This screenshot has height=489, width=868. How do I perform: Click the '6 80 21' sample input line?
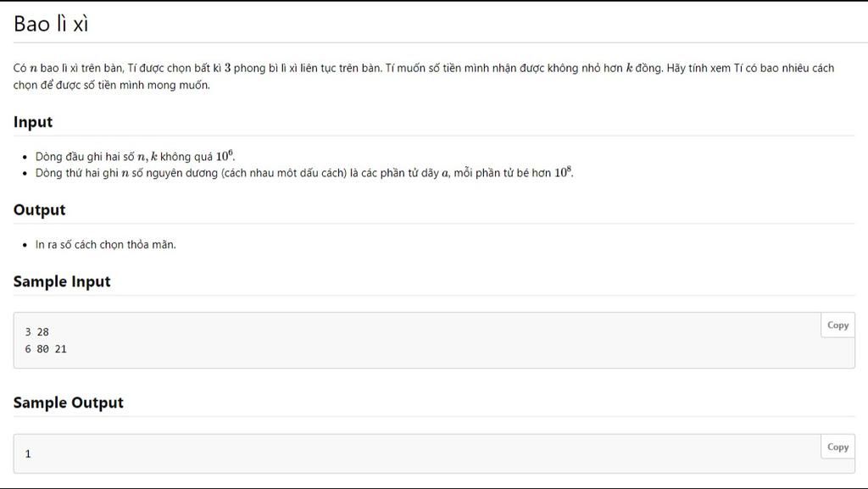click(46, 348)
